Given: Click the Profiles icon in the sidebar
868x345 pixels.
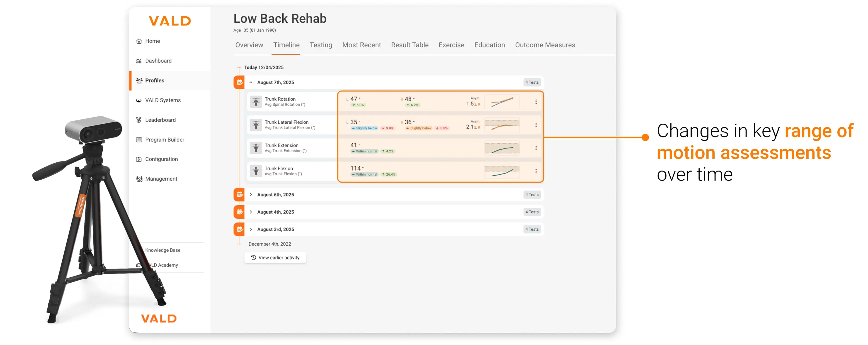Looking at the screenshot, I should point(139,80).
